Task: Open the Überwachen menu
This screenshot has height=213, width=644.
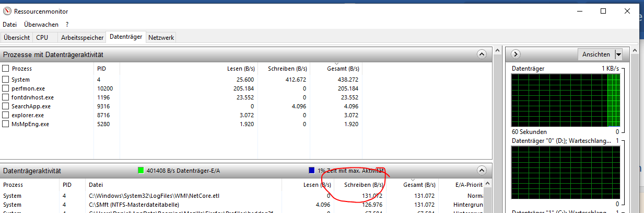Action: (41, 25)
